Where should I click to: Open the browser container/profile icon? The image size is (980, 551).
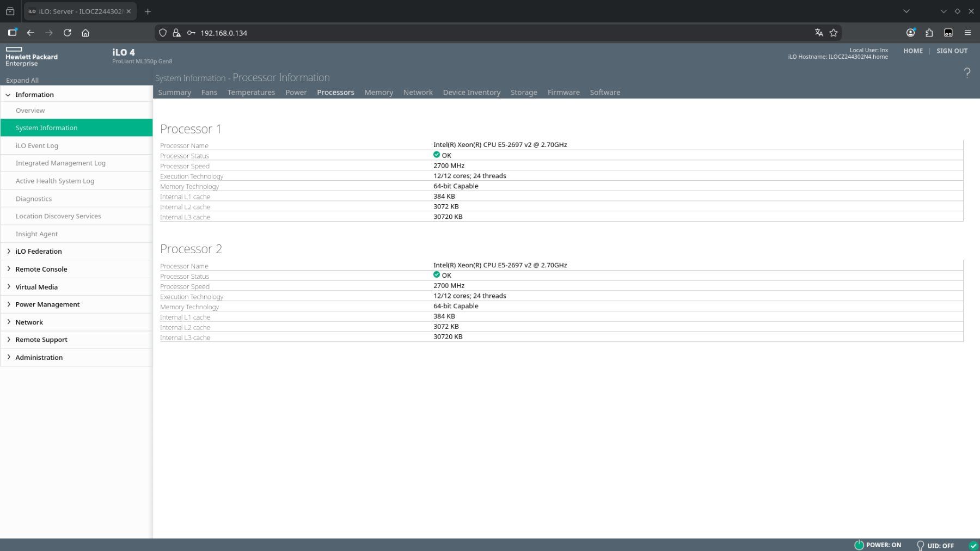(x=948, y=33)
